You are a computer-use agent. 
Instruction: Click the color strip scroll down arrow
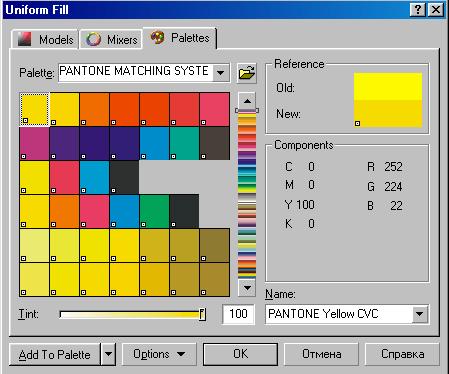point(247,287)
